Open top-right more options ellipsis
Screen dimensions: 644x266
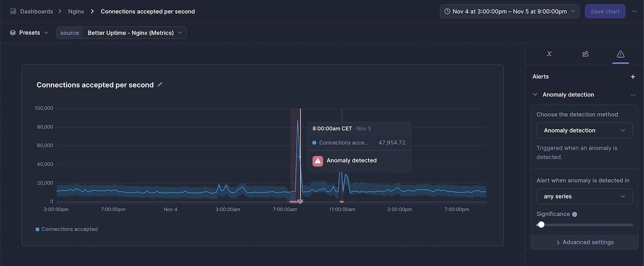(634, 11)
